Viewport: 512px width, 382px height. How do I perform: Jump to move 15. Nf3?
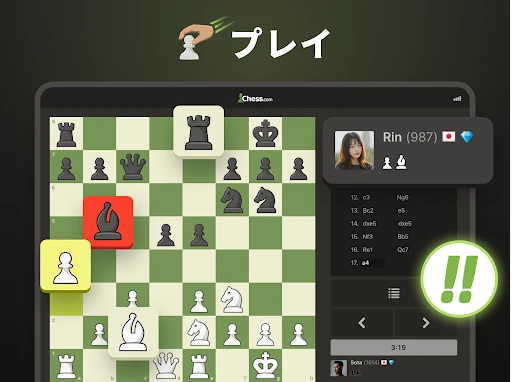(x=368, y=236)
